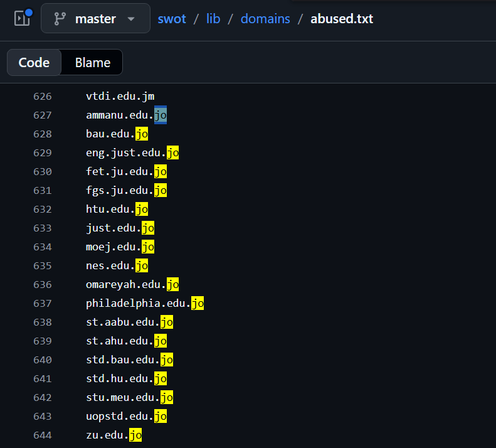The image size is (496, 448).
Task: Click the ammanu.edu.jo entry
Action: (x=126, y=115)
